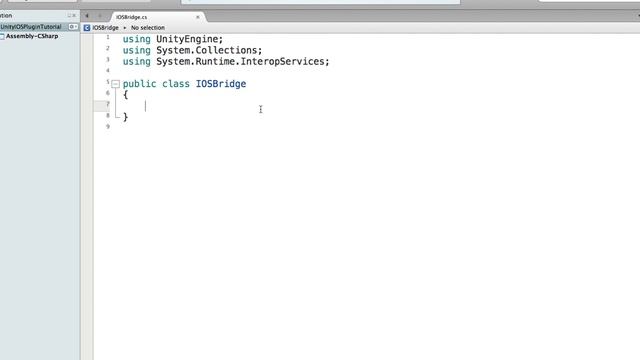
Task: Click the 'class' keyword on line 5
Action: coord(176,84)
